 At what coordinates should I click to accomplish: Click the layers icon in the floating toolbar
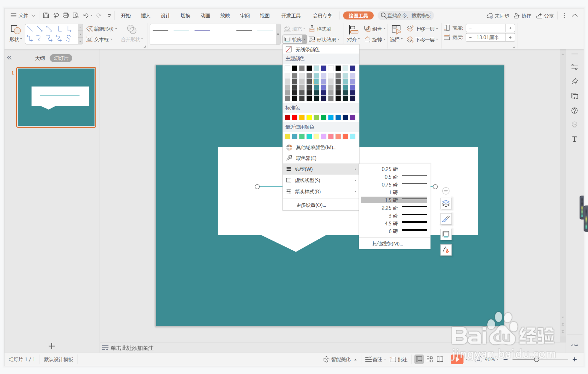point(446,203)
